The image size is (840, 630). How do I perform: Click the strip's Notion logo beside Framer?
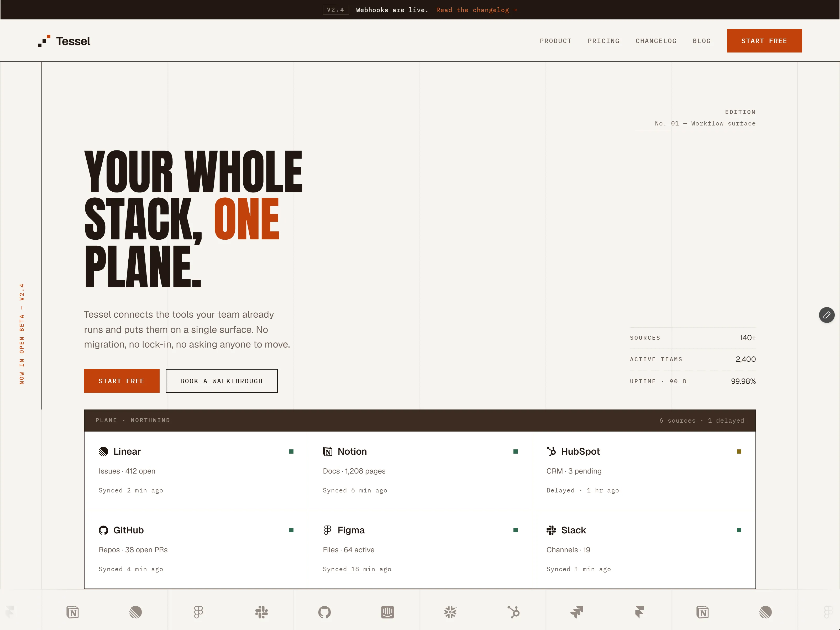[x=702, y=612]
